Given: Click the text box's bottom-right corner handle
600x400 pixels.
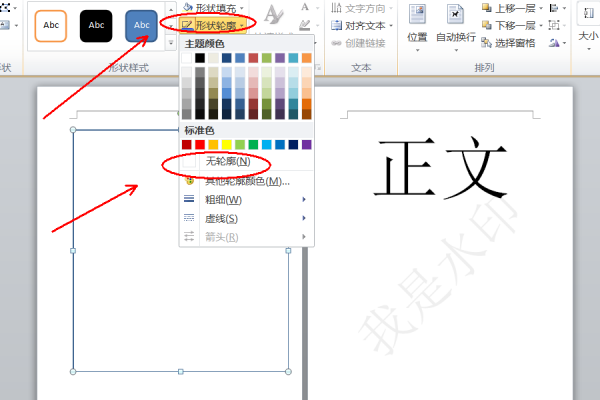Looking at the screenshot, I should (x=289, y=372).
